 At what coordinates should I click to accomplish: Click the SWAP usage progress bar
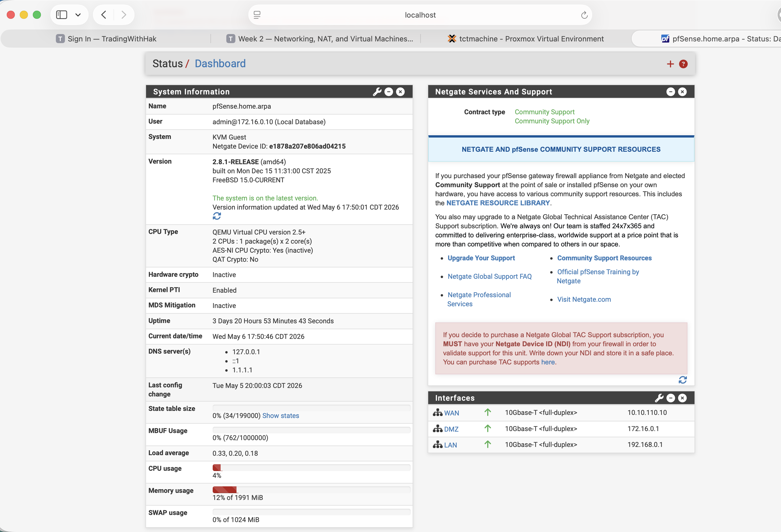pyautogui.click(x=311, y=512)
